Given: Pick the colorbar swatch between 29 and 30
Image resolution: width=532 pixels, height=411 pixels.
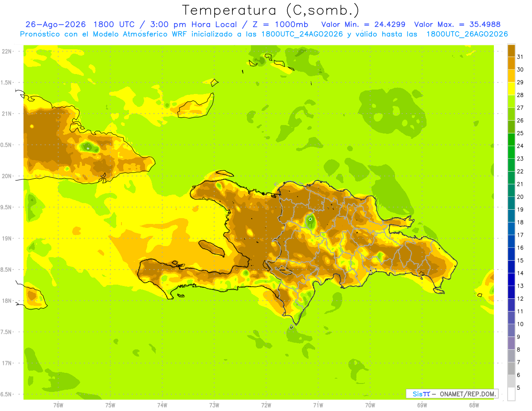Looking at the screenshot, I should coord(511,76).
